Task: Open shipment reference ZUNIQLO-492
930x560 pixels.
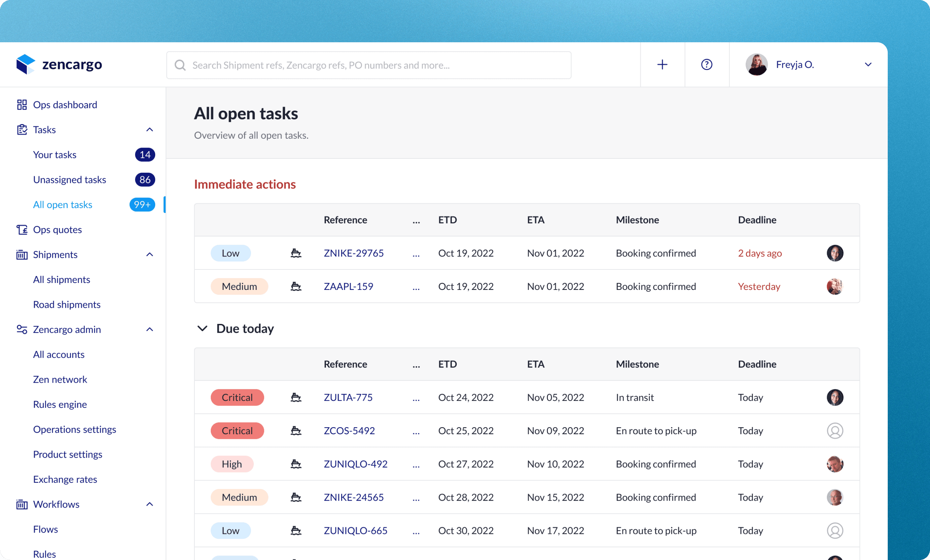Action: pyautogui.click(x=355, y=464)
